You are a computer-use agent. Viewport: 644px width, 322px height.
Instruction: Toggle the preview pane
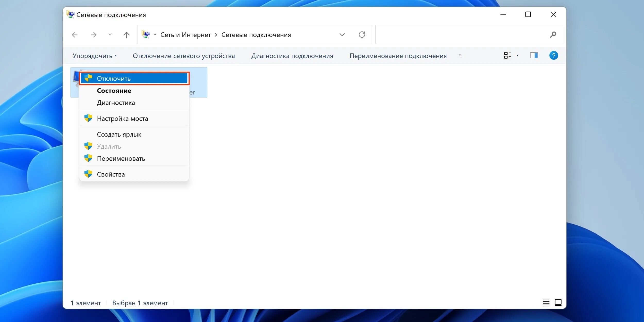(534, 55)
